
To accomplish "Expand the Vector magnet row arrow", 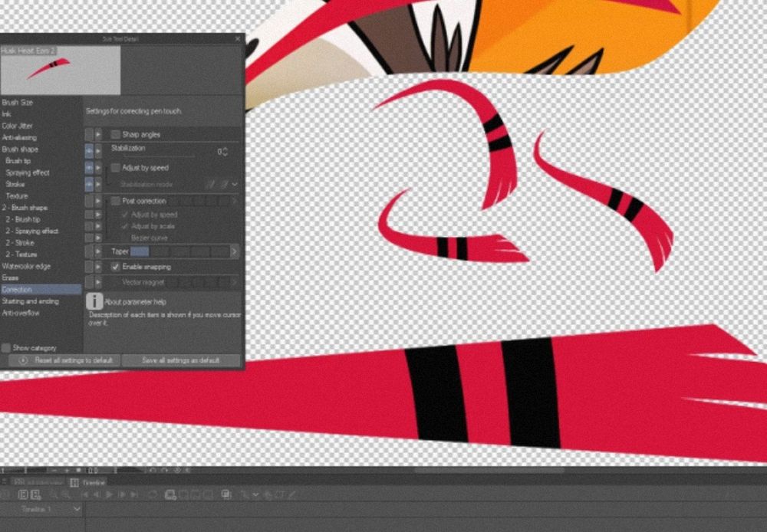I will pos(98,282).
